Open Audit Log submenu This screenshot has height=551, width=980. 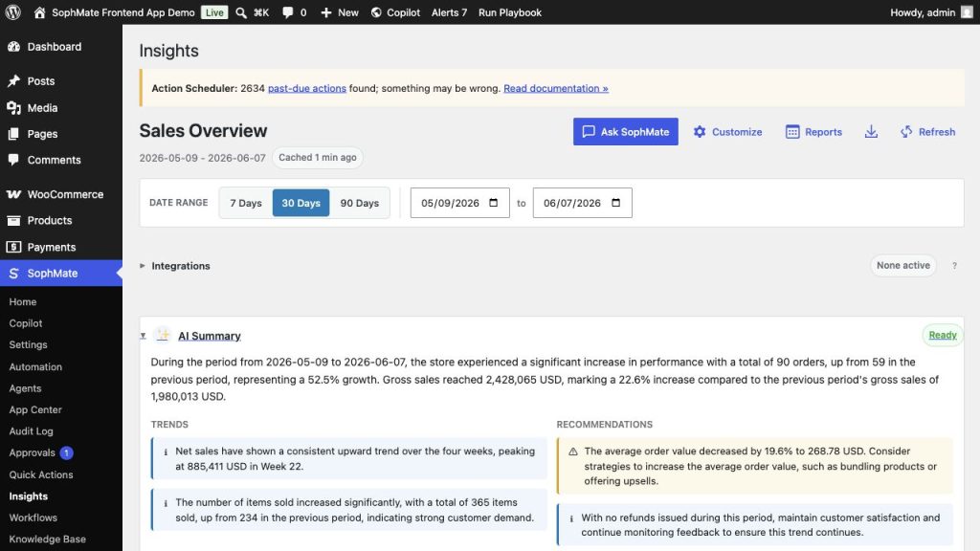click(x=32, y=431)
